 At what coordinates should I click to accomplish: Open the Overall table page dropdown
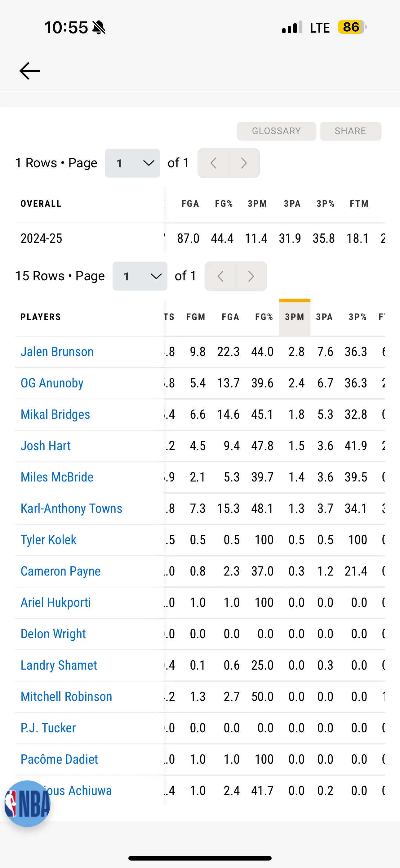132,163
